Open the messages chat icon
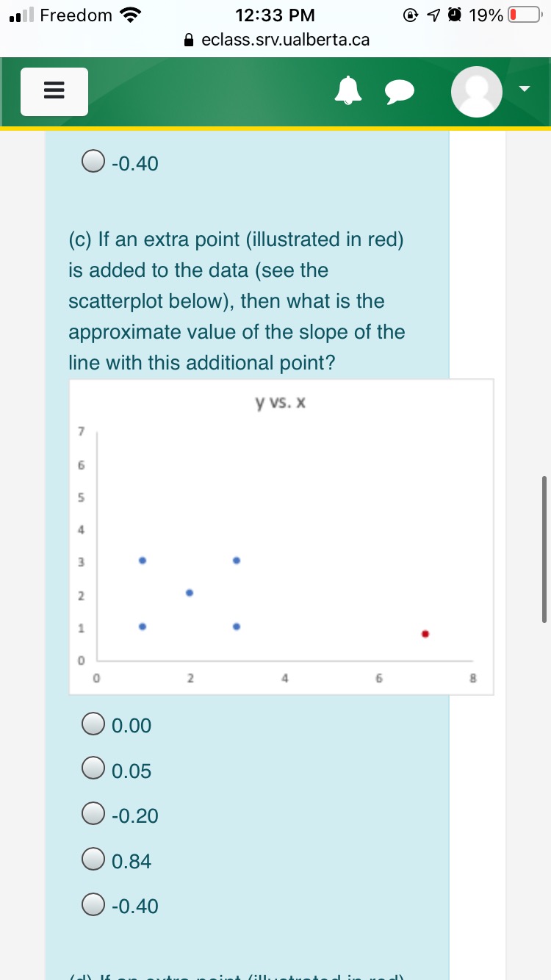This screenshot has width=551, height=980. pos(400,90)
